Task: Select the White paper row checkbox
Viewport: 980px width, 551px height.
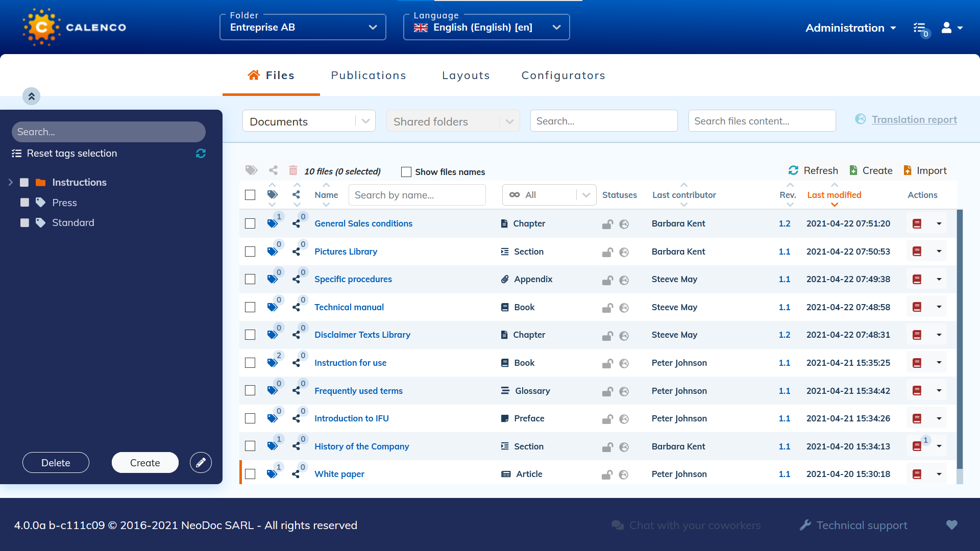Action: [x=250, y=474]
